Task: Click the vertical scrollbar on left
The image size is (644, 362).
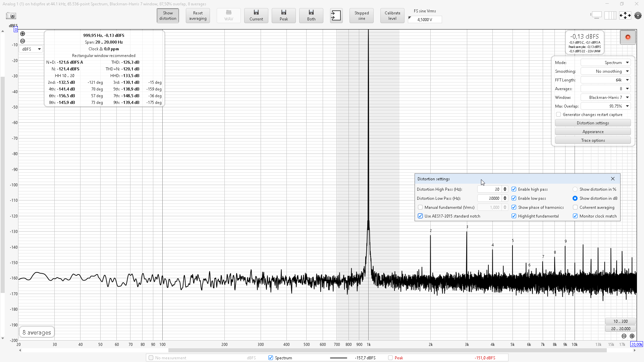Action: coord(3,184)
